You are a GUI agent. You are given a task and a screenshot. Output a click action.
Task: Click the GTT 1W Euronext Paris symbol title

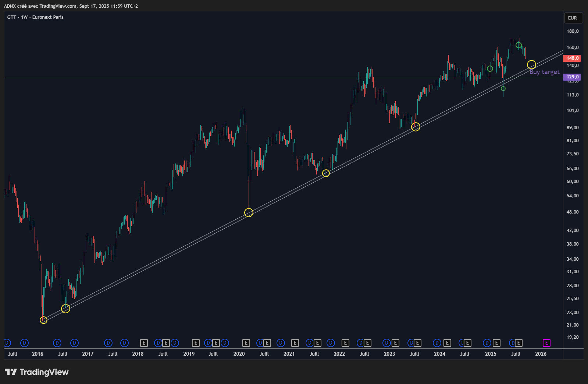click(x=35, y=17)
